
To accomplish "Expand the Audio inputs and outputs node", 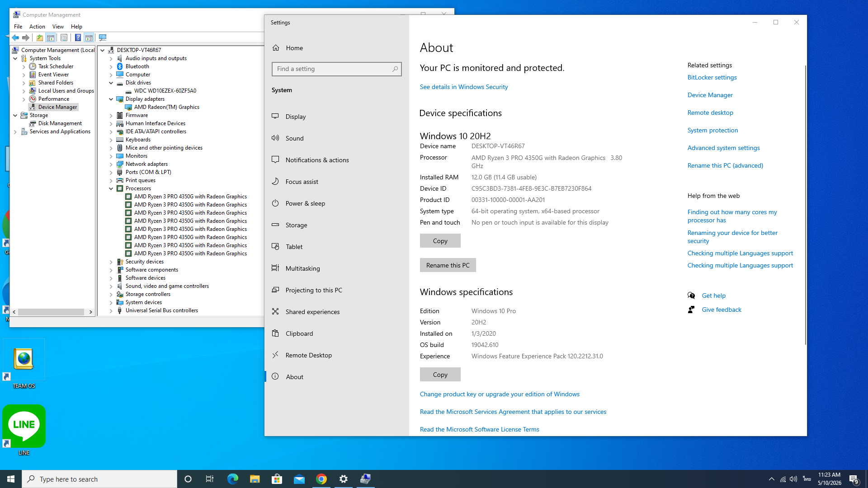I will tap(111, 58).
